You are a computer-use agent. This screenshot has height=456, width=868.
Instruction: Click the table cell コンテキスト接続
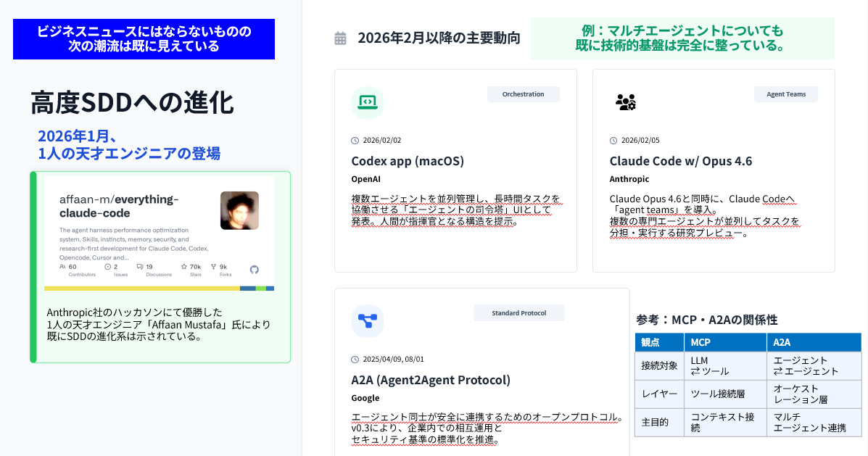(725, 422)
